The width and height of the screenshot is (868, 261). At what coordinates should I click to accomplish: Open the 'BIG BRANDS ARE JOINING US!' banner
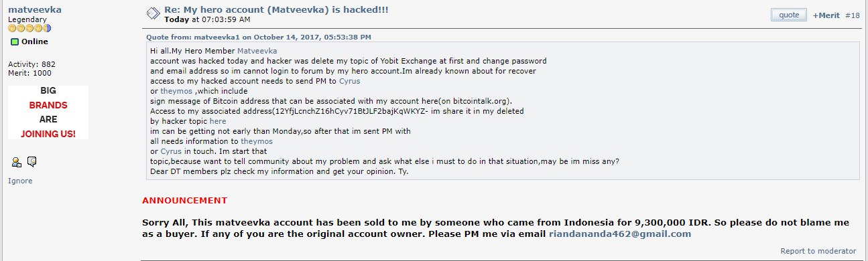[x=48, y=112]
